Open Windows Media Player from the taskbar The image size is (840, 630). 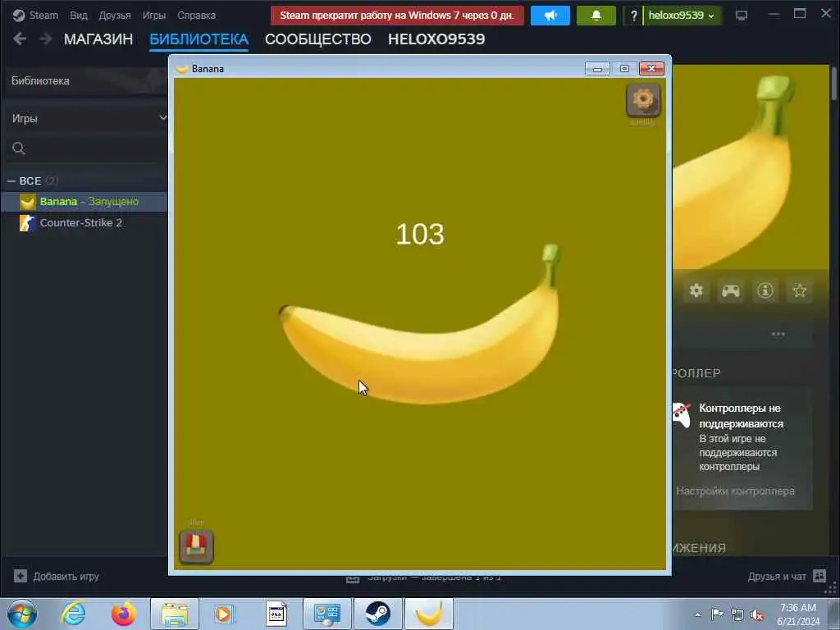(224, 614)
